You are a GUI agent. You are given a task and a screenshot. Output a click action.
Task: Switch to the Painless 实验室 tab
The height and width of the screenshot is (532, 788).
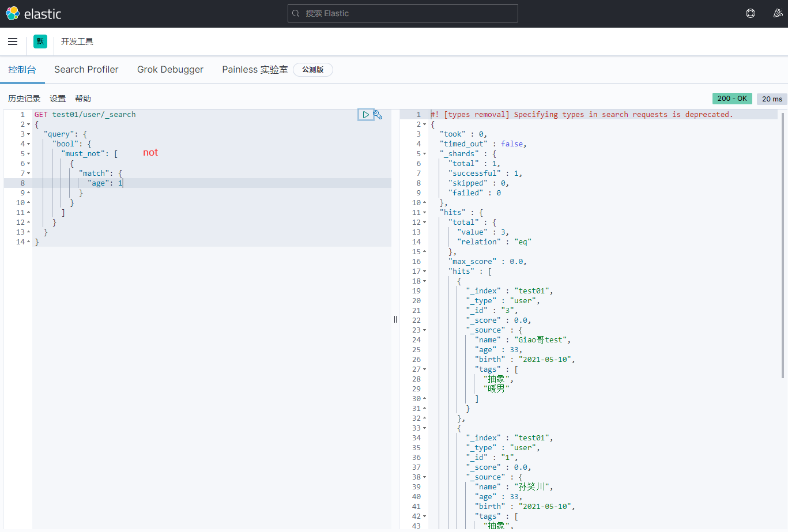click(255, 69)
